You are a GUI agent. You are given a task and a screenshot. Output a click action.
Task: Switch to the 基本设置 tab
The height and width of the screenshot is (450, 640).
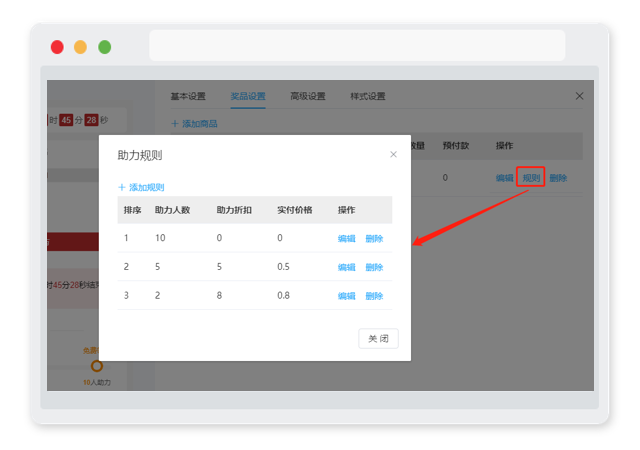tap(188, 96)
